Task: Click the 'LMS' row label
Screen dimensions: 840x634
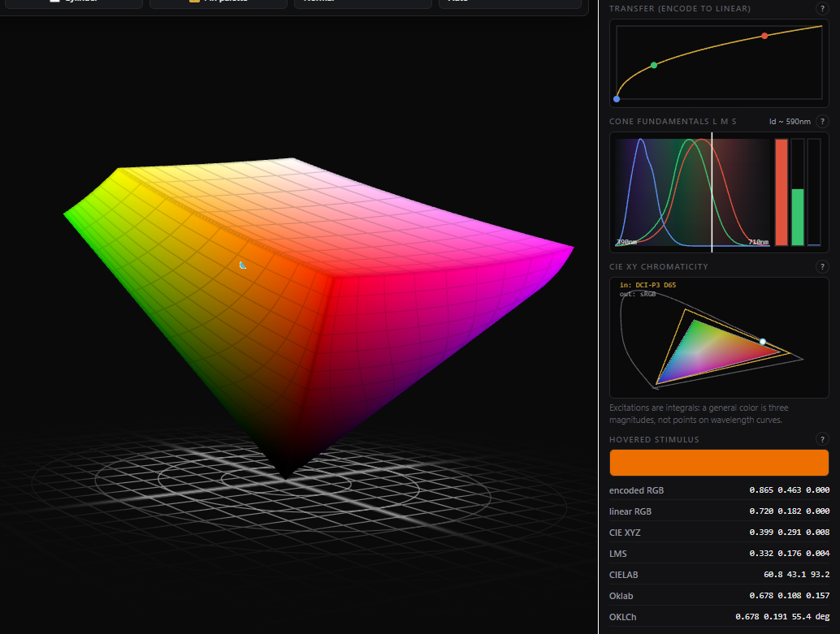Action: tap(617, 554)
